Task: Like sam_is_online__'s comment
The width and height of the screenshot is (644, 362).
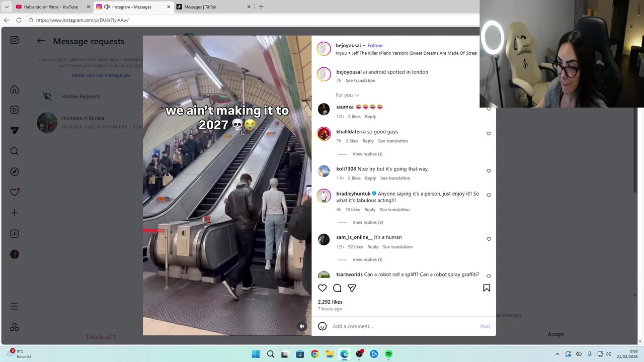Action: click(489, 239)
